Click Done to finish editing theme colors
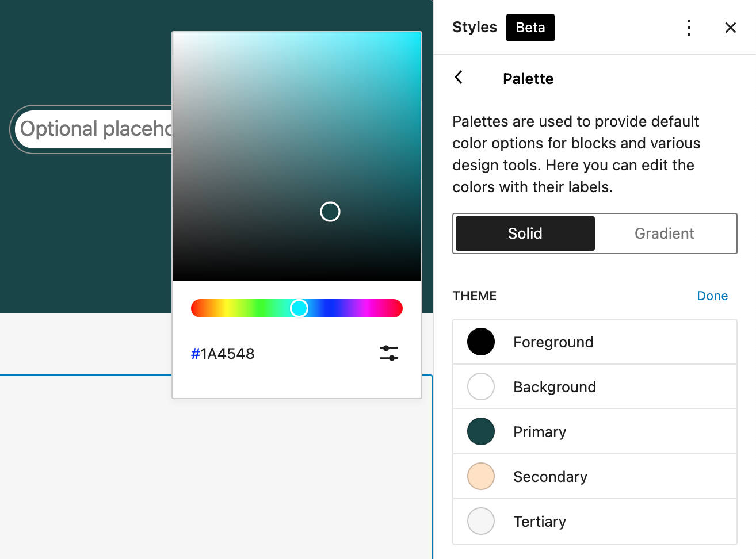 (712, 296)
